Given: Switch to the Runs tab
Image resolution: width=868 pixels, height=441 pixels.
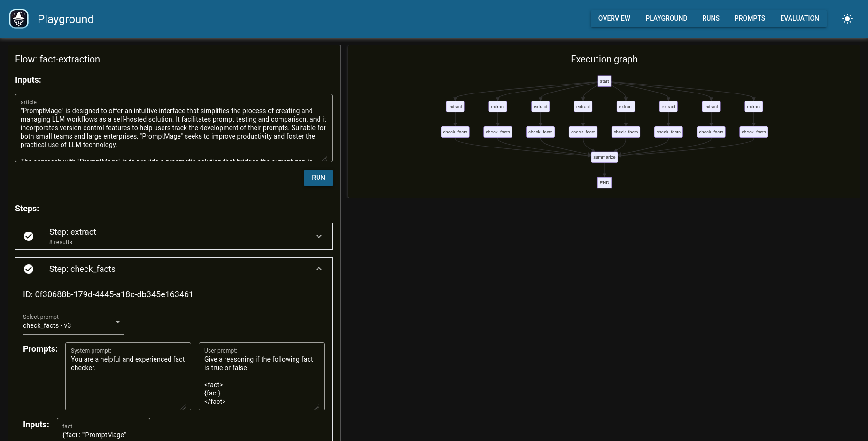Looking at the screenshot, I should tap(711, 18).
